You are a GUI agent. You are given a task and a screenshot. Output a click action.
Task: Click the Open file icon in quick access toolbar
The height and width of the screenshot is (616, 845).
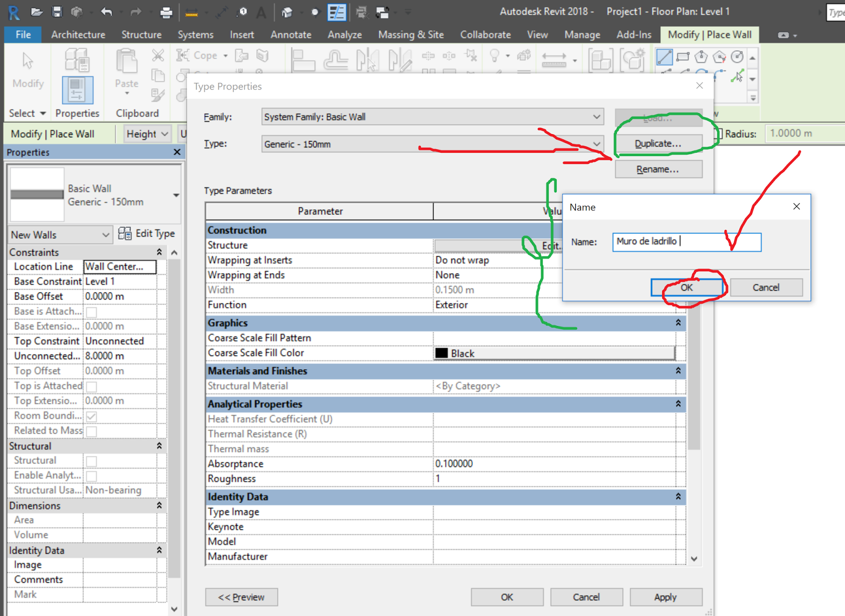[x=36, y=12]
